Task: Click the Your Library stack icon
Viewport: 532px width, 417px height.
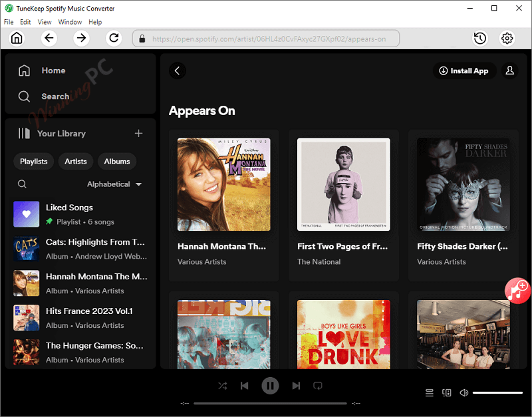Action: coord(24,133)
